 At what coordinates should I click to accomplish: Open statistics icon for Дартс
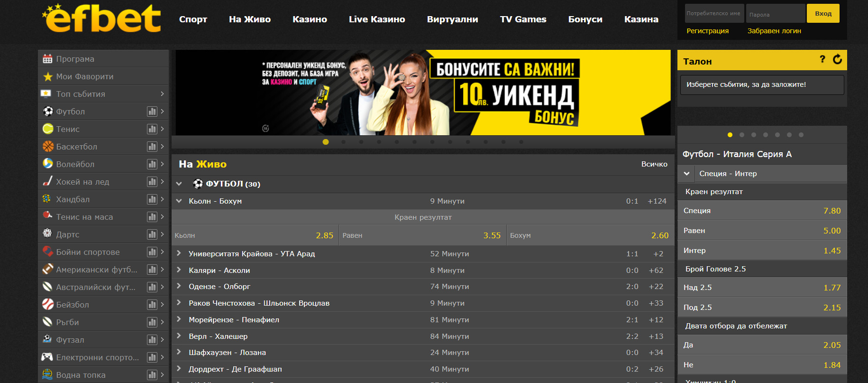(x=152, y=234)
